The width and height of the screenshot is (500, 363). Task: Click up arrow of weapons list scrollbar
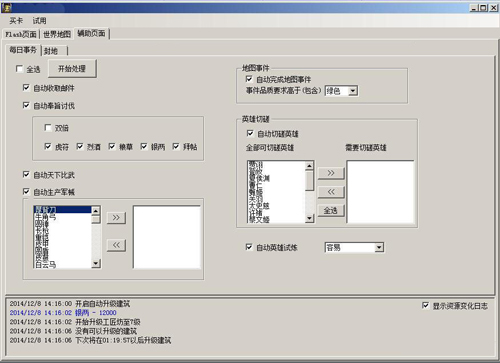(x=96, y=211)
